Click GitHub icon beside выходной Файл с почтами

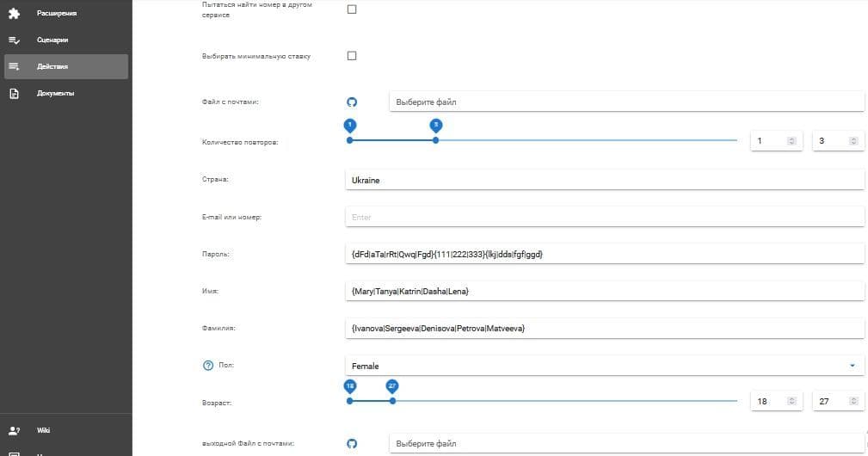(351, 443)
